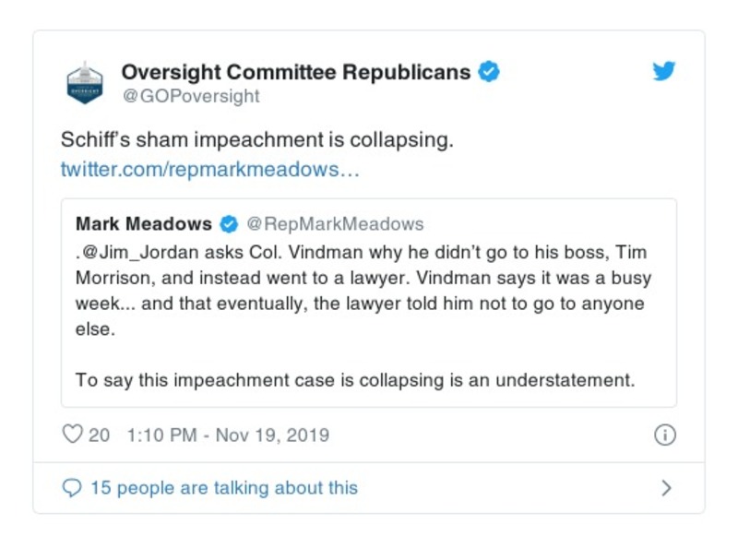The width and height of the screenshot is (738, 560).
Task: Click the verified badge beside Oversight Committee Republicans
Action: point(489,72)
